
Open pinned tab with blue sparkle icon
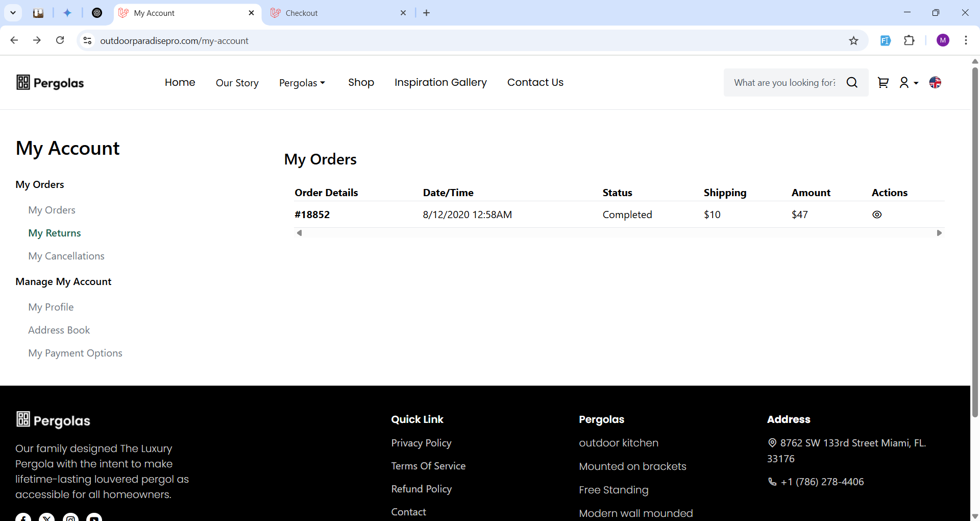[67, 13]
